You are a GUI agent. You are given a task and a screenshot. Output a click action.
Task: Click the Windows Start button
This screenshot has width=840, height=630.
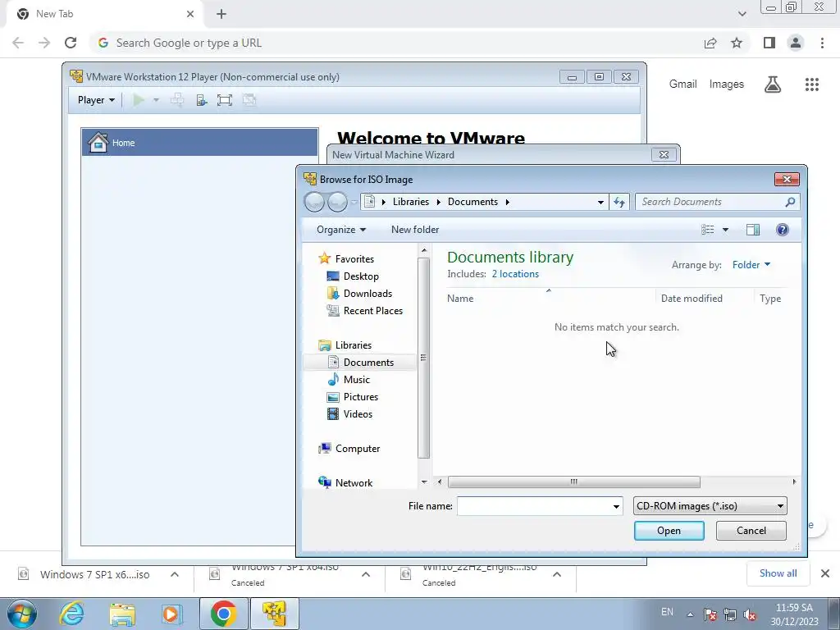pyautogui.click(x=21, y=614)
